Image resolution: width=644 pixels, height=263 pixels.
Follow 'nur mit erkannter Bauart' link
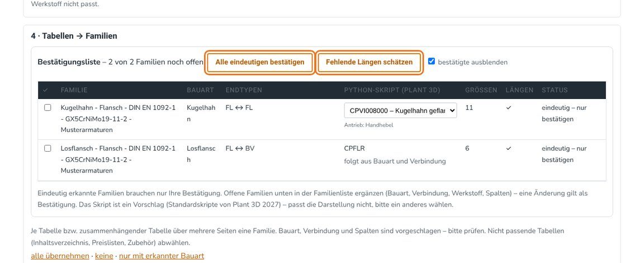[x=162, y=256]
